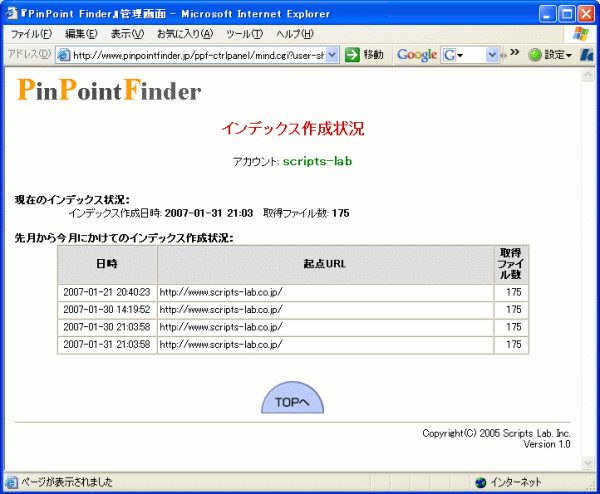Image resolution: width=600 pixels, height=494 pixels.
Task: Click the green 設定 circle icon
Action: click(535, 55)
